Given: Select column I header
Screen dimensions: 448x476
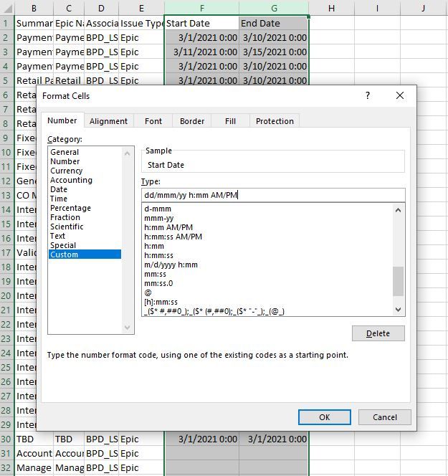Looking at the screenshot, I should pos(377,8).
